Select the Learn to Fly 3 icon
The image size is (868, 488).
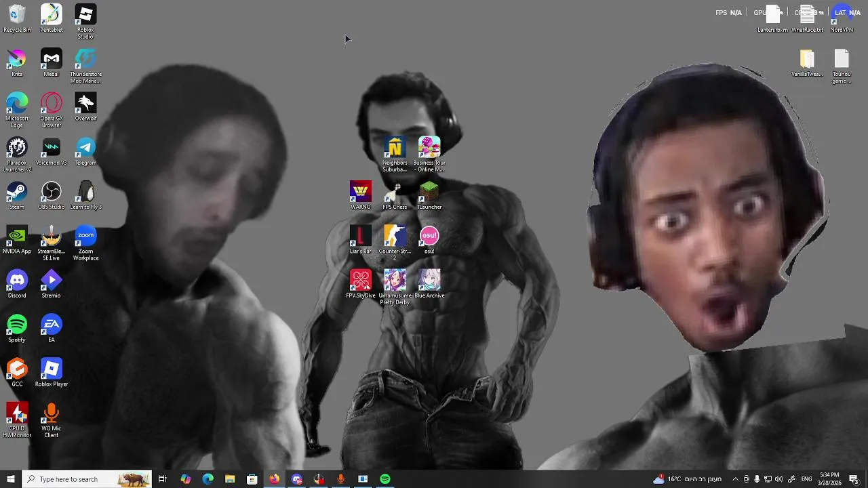click(x=85, y=196)
